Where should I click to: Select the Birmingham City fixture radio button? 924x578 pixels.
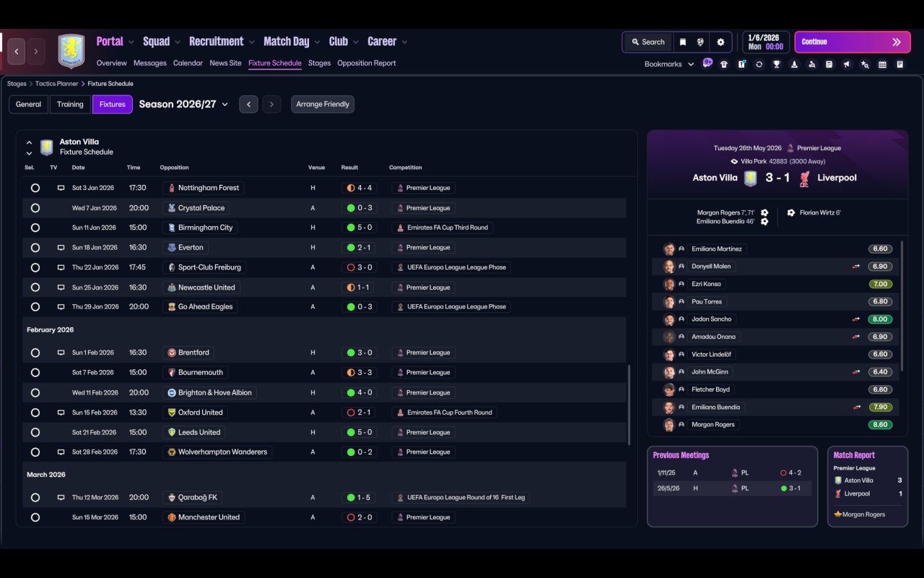click(35, 228)
